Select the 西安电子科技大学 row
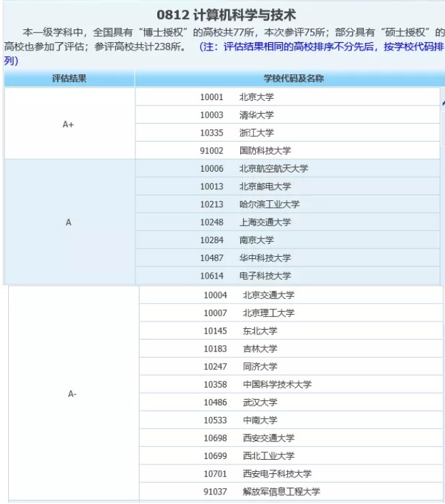Viewport: 445px width, 504px height. [x=277, y=473]
